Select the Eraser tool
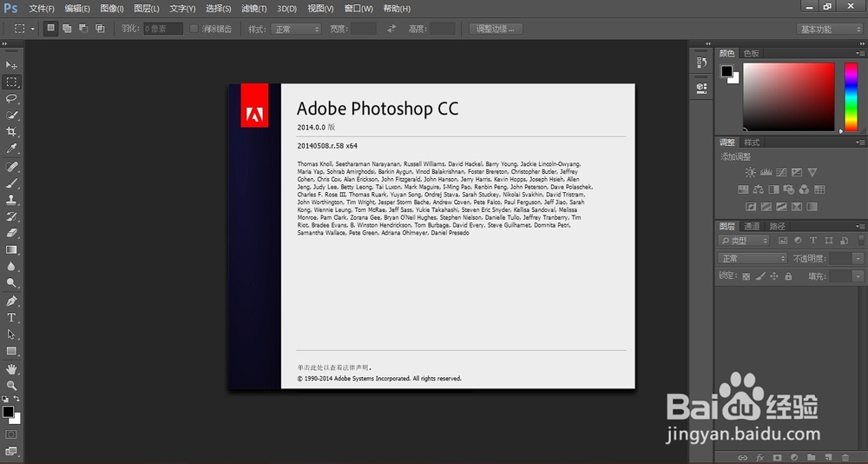Screen dimensions: 868x464 point(11,234)
